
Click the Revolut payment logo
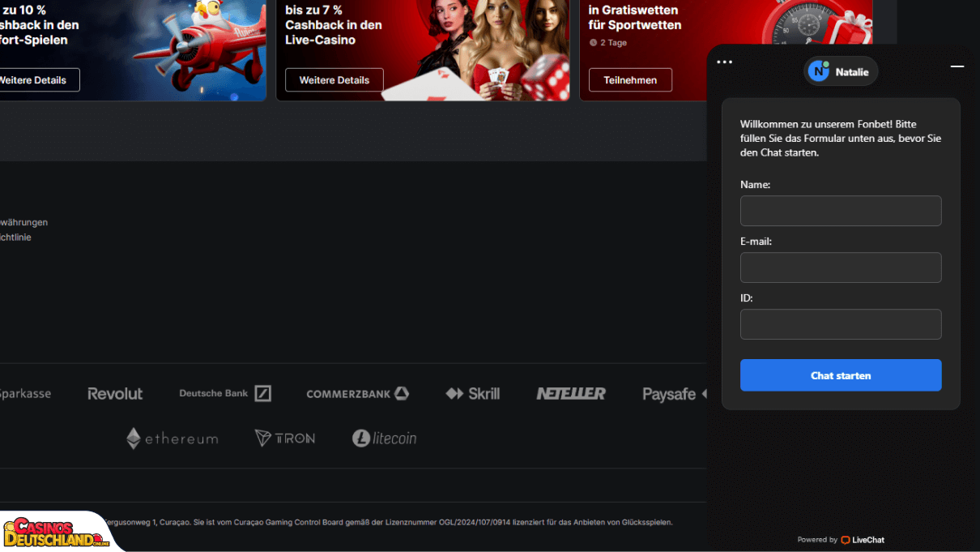[x=115, y=394]
